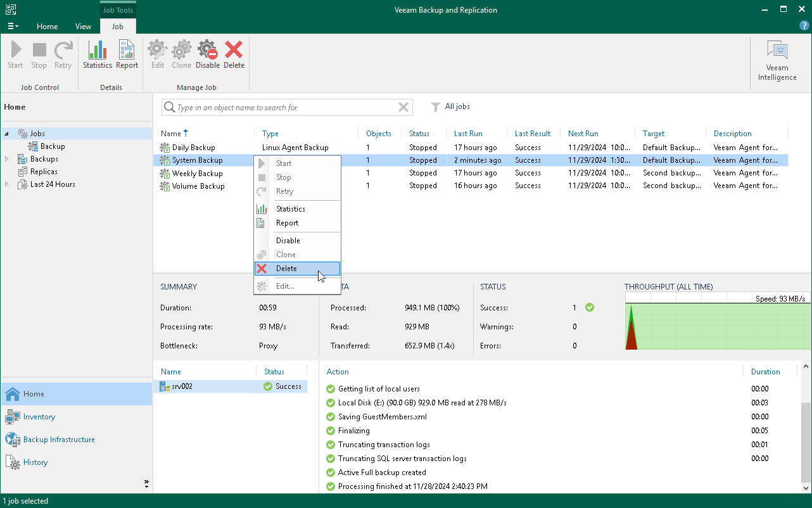Screen dimensions: 812x508
Task: Open the Report ribbon icon
Action: (x=126, y=54)
